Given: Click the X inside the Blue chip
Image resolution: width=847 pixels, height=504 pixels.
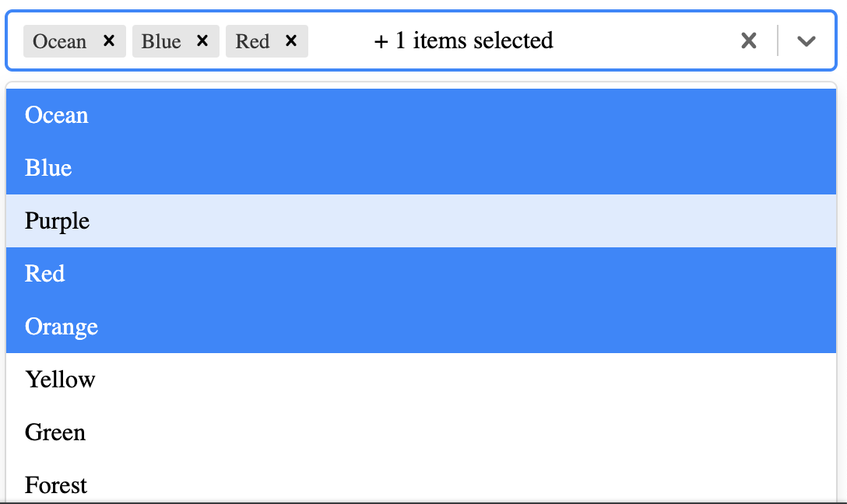Looking at the screenshot, I should pyautogui.click(x=202, y=41).
